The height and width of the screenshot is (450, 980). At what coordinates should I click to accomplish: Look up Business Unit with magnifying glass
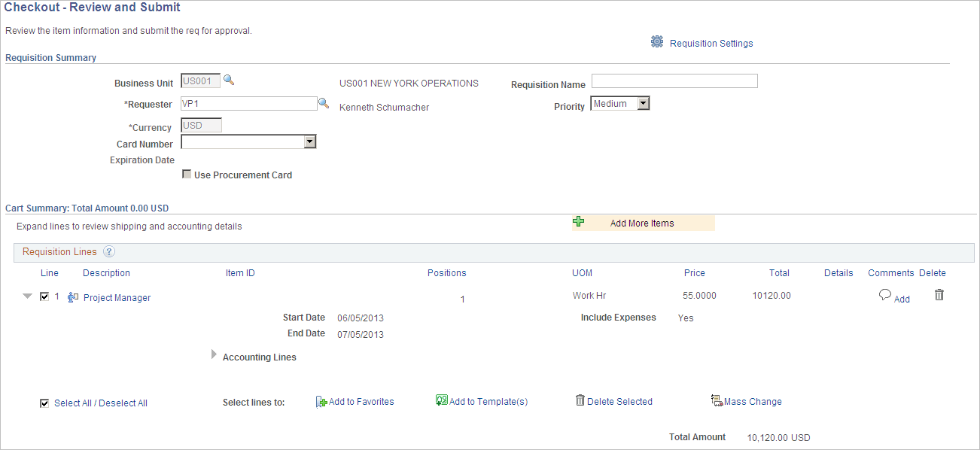click(x=228, y=79)
